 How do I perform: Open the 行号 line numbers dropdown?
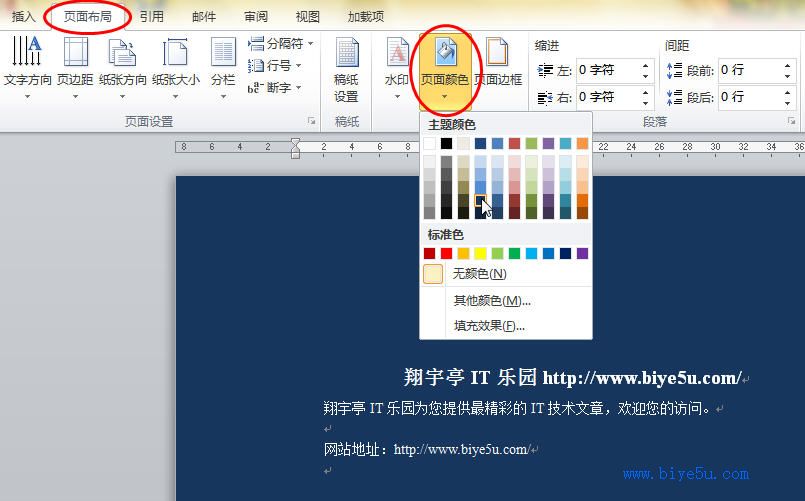(x=275, y=66)
